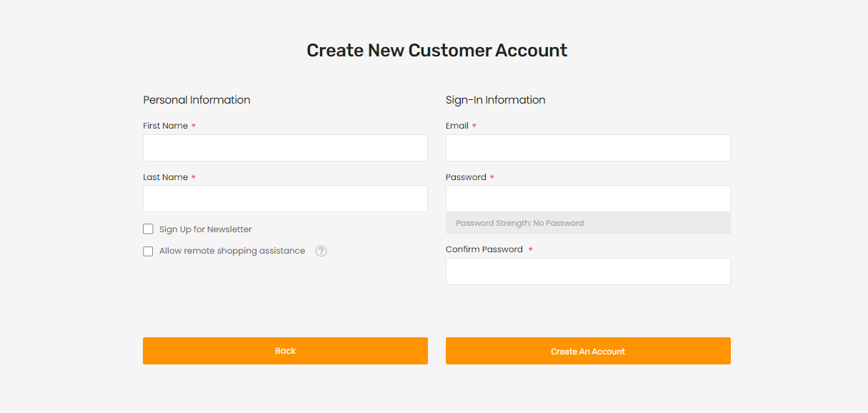Click into the Last Name field

coord(285,199)
